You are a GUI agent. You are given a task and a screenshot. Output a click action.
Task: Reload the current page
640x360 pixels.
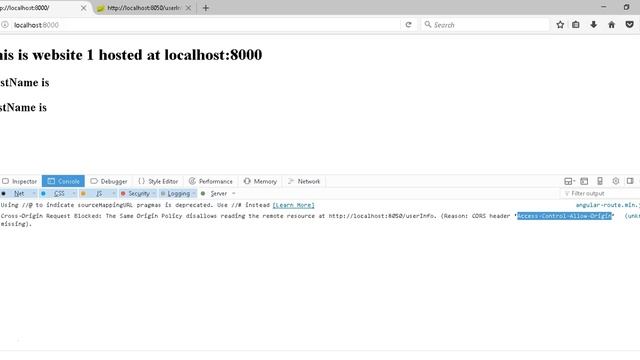click(x=408, y=25)
